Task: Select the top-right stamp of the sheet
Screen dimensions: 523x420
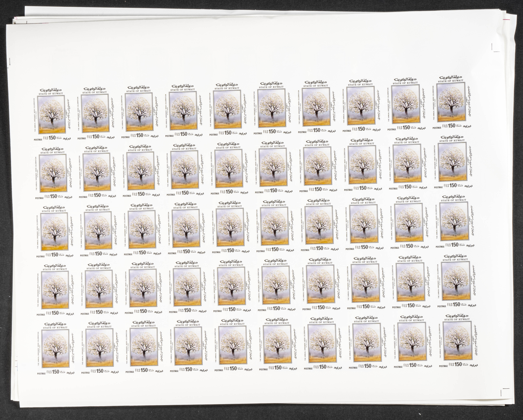Action: click(x=451, y=102)
